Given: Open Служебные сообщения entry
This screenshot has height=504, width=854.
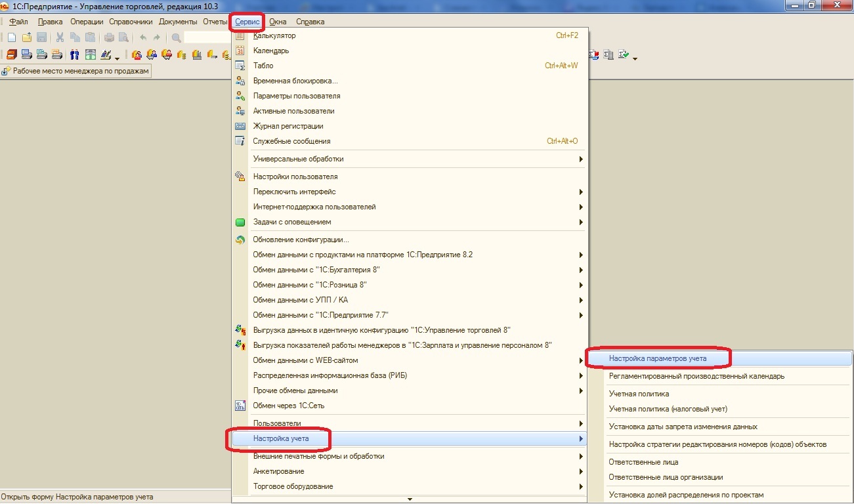Looking at the screenshot, I should [410, 141].
